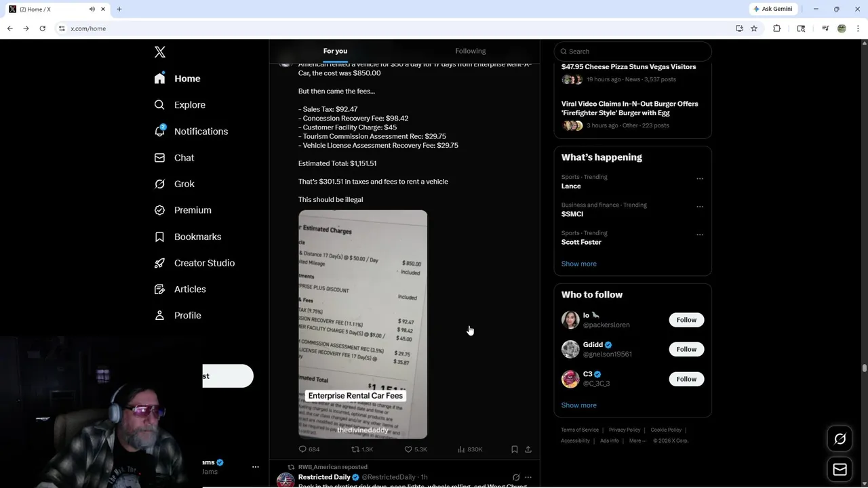Open the $SMCI trending topic
Screen dimensions: 868x488
coord(572,214)
